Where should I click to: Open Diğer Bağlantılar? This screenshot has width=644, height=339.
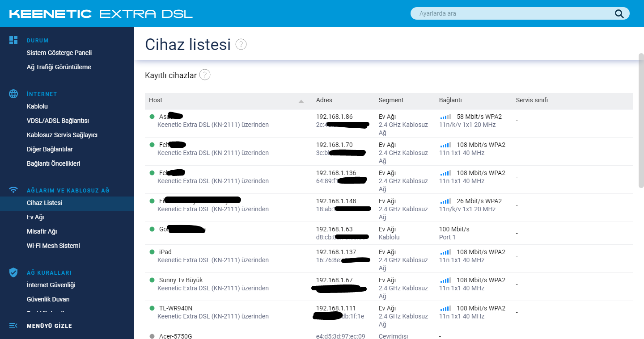click(x=50, y=149)
